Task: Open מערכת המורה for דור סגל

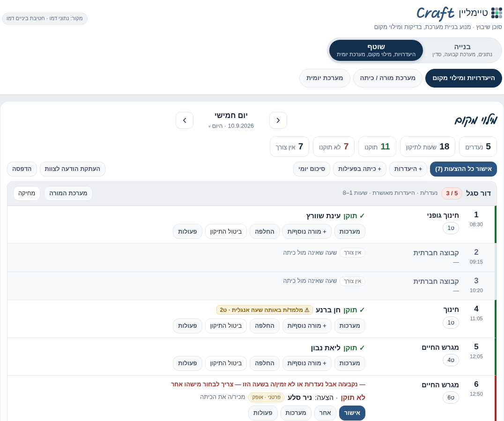Action: coord(68,193)
